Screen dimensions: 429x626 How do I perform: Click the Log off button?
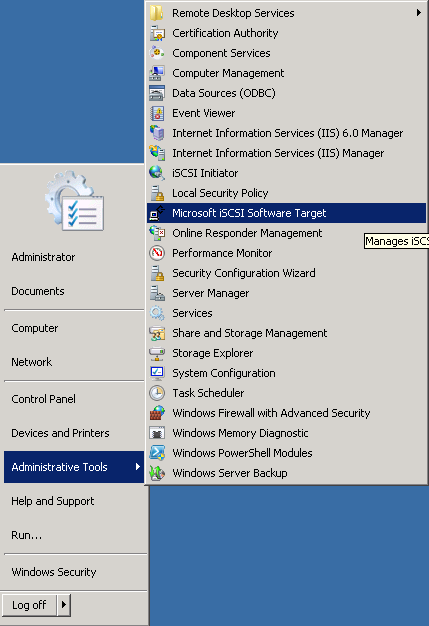[x=30, y=605]
